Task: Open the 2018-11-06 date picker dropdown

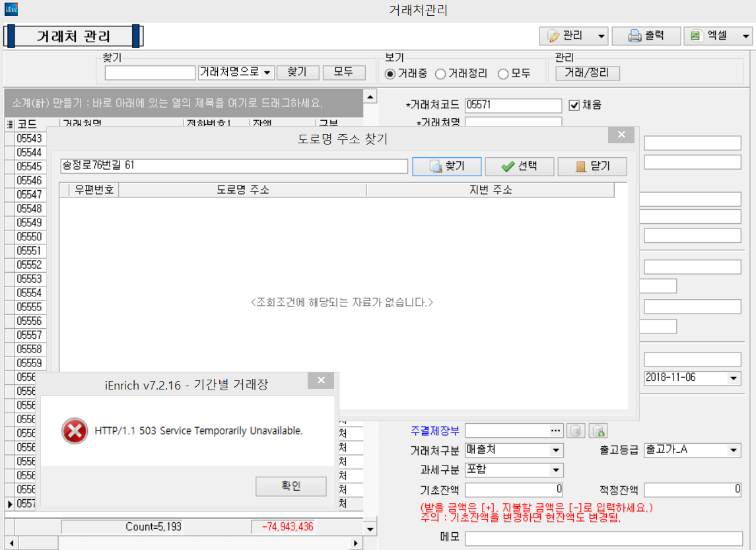Action: [x=734, y=378]
